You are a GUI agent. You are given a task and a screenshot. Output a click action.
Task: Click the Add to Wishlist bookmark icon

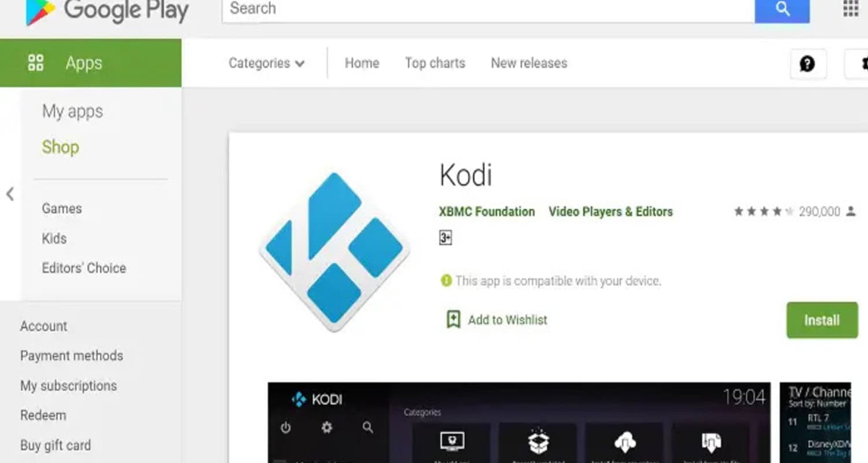(x=453, y=319)
